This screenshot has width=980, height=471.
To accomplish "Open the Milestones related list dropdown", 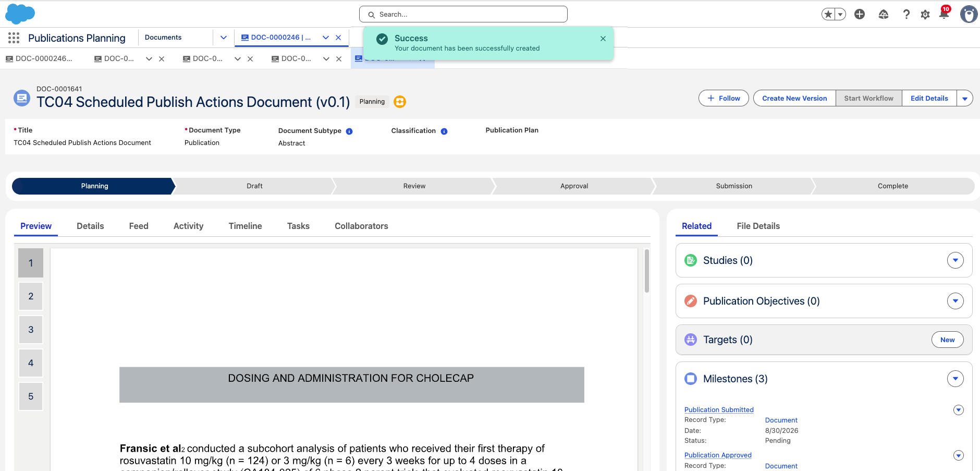I will (955, 379).
